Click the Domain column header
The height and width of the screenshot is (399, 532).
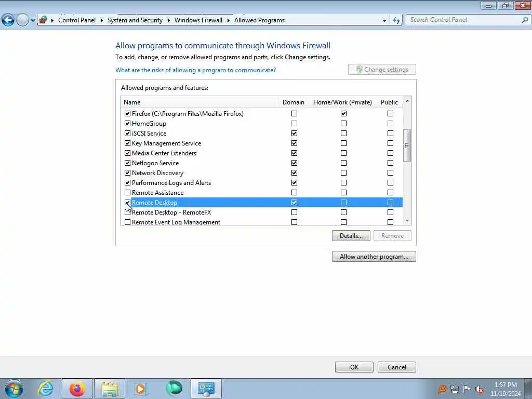(294, 102)
